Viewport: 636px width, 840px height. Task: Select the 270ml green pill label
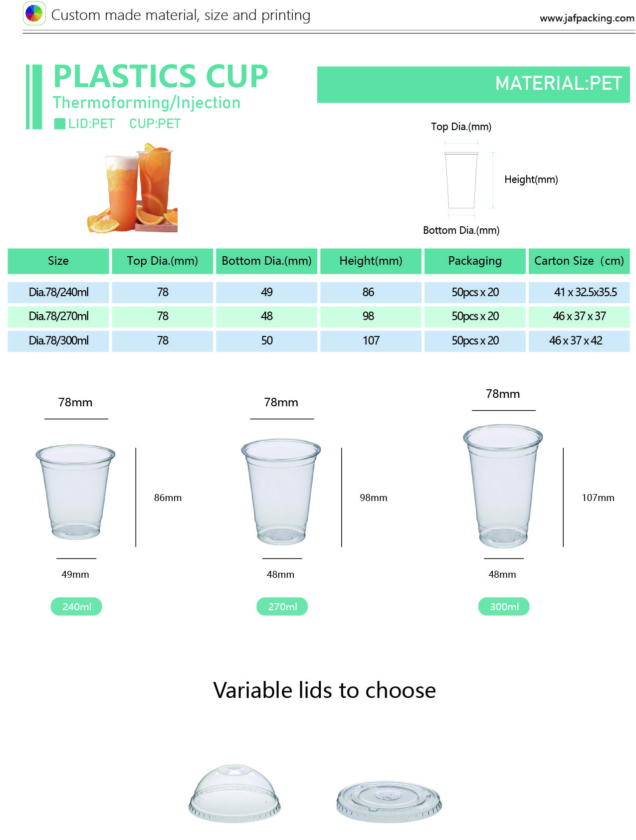(282, 606)
